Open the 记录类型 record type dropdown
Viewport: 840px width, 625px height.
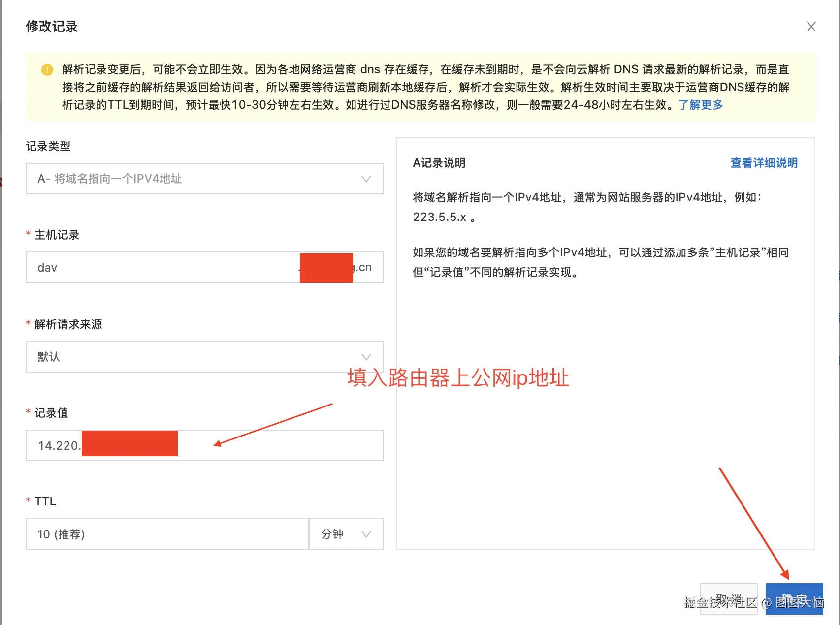click(x=204, y=179)
